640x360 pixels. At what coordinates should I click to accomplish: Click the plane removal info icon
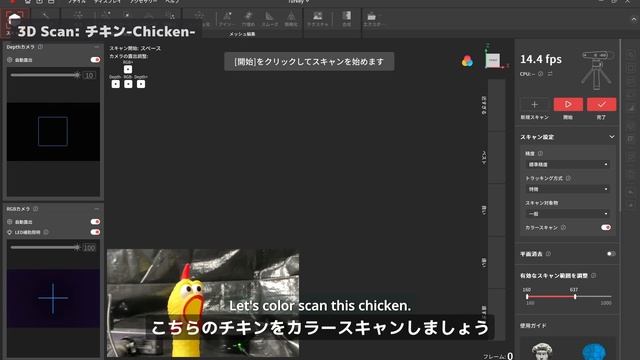pyautogui.click(x=548, y=254)
